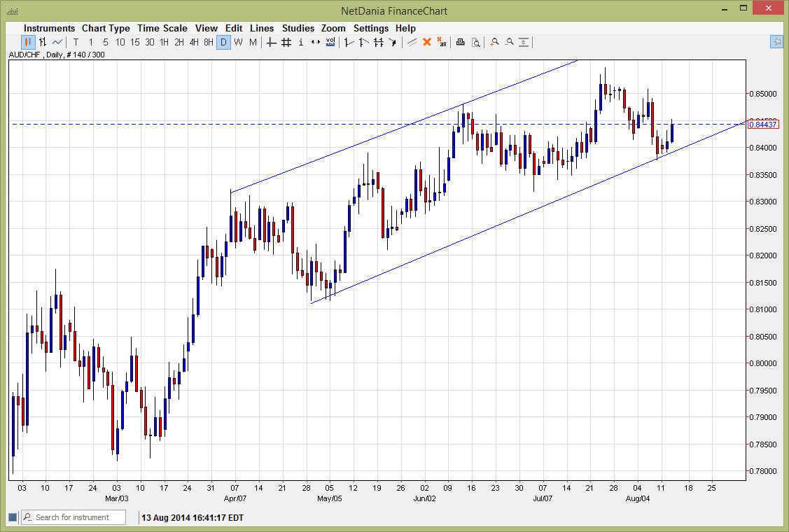Screen dimensions: 789x532
Task: Click the Apr/07 date axis label
Action: coord(235,498)
